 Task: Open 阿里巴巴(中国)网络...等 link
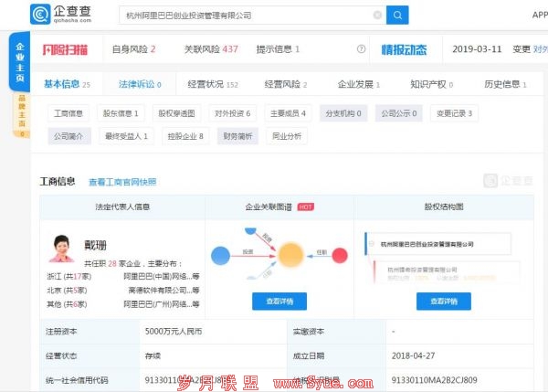click(x=162, y=276)
